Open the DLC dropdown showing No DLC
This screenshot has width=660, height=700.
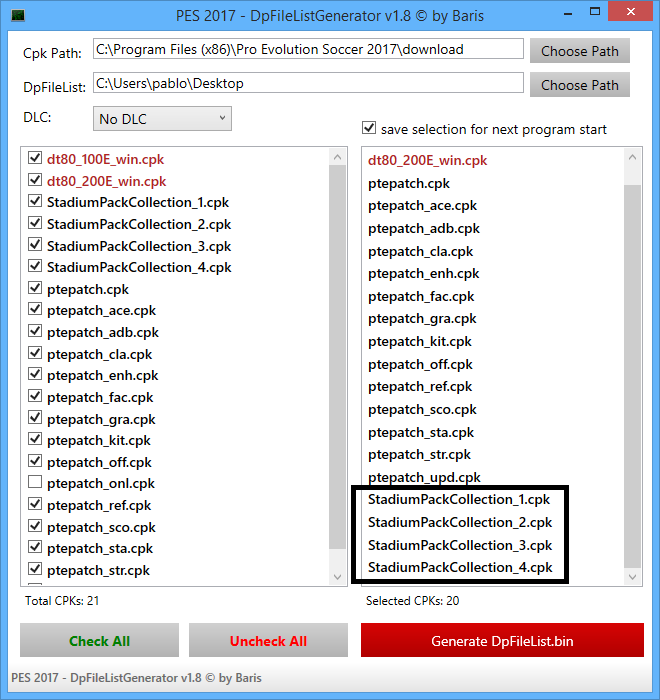(x=162, y=119)
